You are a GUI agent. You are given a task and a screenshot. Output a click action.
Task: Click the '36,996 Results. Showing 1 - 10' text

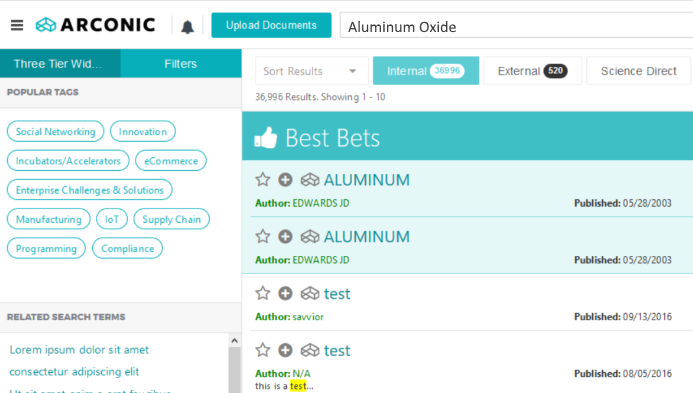pyautogui.click(x=320, y=97)
